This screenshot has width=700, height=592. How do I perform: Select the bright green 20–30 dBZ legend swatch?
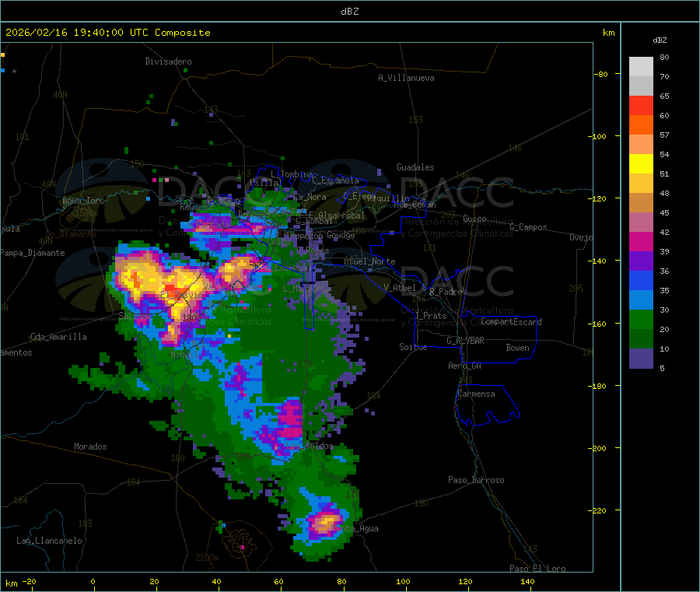pyautogui.click(x=641, y=319)
